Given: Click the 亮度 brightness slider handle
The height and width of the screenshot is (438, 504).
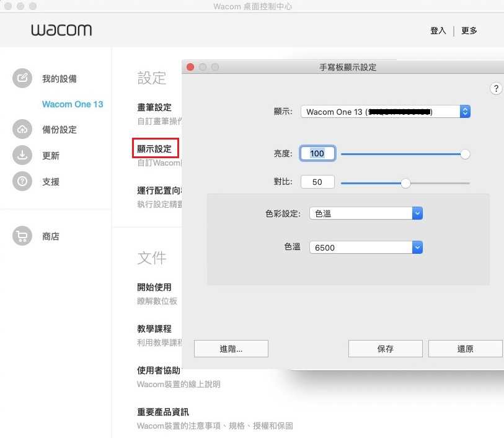Looking at the screenshot, I should (465, 154).
